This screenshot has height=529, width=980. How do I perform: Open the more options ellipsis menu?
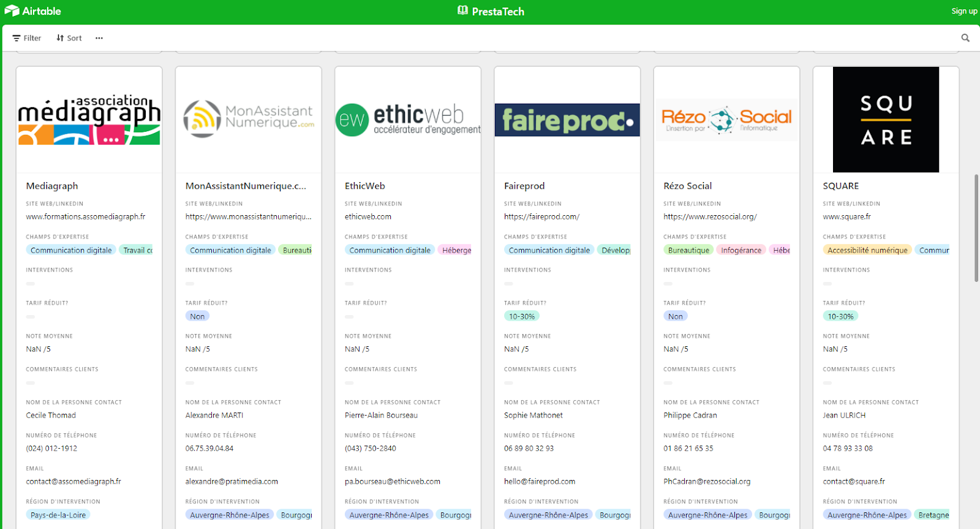pos(99,38)
